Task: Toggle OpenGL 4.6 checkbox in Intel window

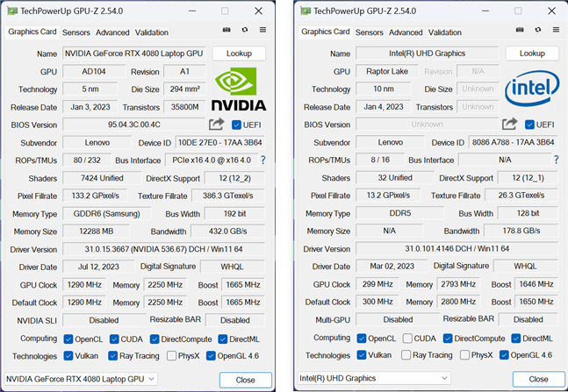Action: (x=504, y=355)
